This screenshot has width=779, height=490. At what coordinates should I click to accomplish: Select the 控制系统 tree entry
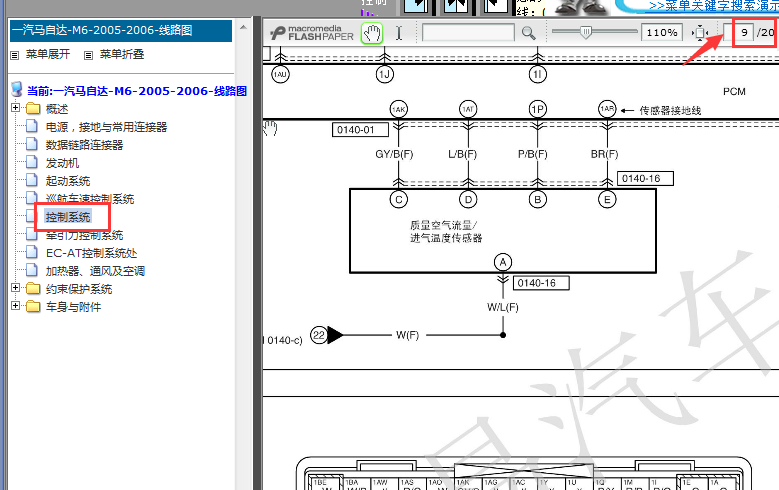(68, 217)
